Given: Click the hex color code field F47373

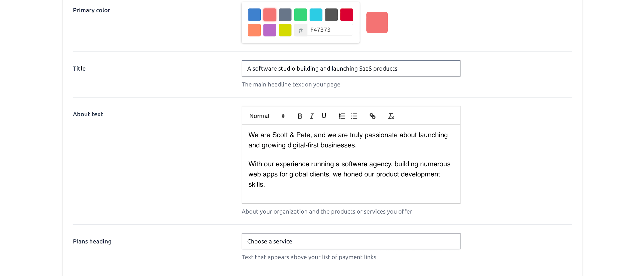Looking at the screenshot, I should click(x=330, y=30).
